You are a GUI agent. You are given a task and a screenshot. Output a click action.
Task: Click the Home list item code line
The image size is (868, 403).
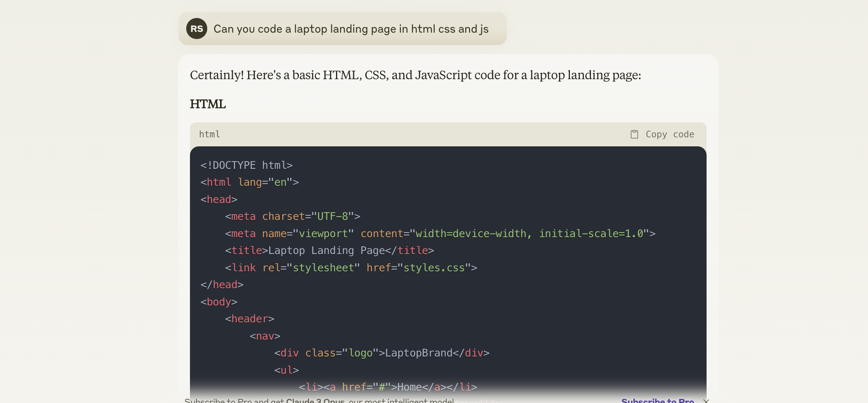(388, 387)
